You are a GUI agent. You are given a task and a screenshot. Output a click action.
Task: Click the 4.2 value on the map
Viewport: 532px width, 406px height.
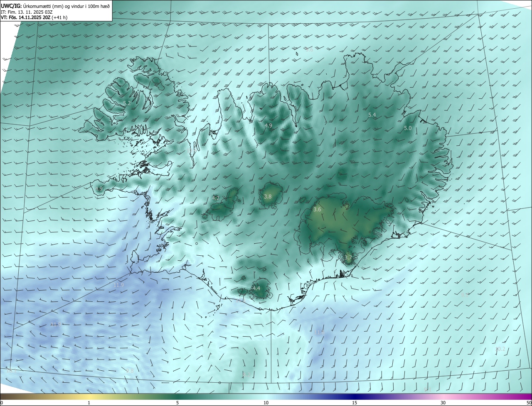point(216,198)
